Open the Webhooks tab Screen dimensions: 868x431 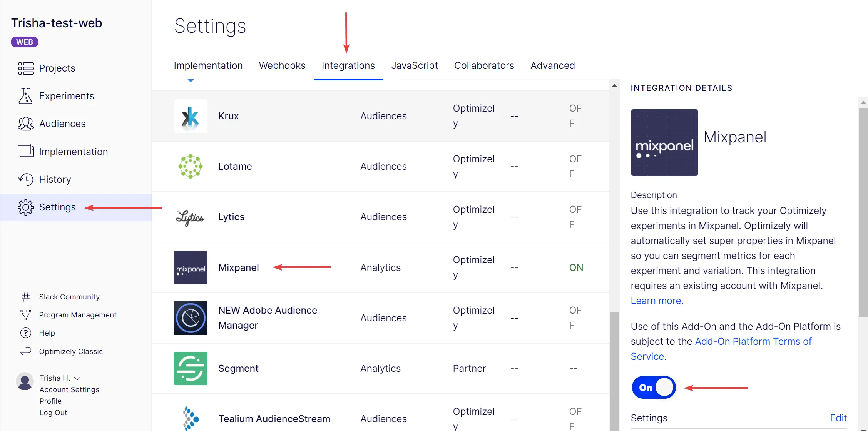coord(282,66)
